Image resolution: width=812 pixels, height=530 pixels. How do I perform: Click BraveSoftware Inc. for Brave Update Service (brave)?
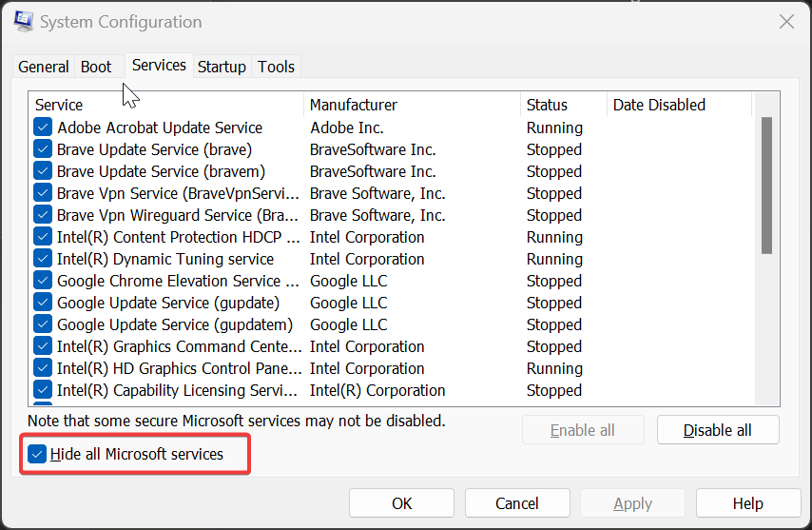(373, 149)
